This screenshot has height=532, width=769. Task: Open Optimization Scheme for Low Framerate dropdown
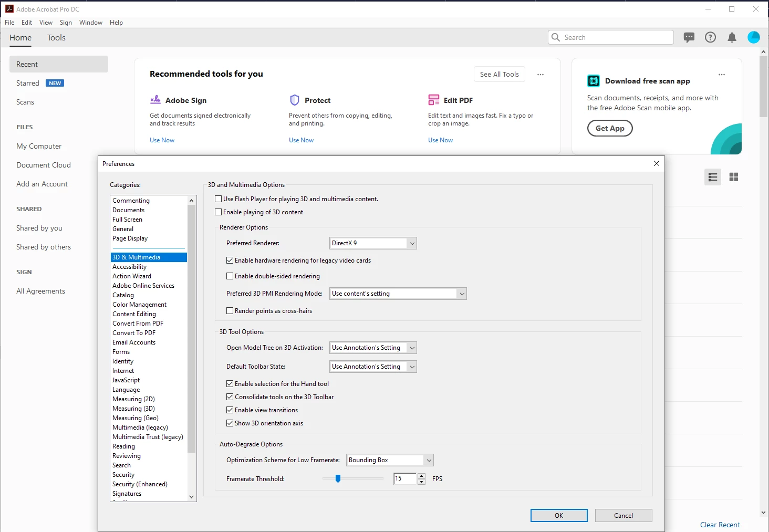point(390,460)
